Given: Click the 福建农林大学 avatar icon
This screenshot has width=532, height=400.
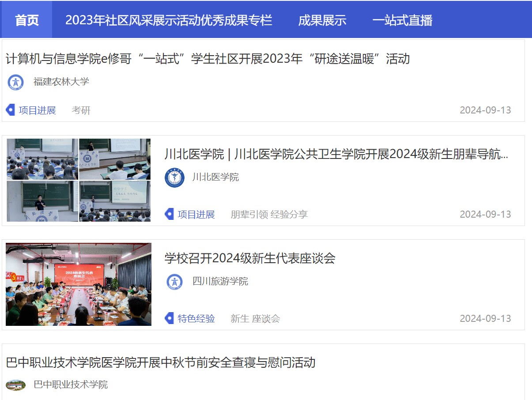Looking at the screenshot, I should tap(16, 82).
